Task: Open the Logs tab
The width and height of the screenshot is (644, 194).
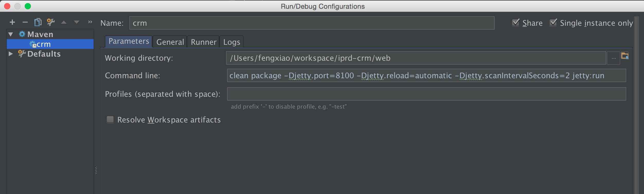Action: click(231, 42)
